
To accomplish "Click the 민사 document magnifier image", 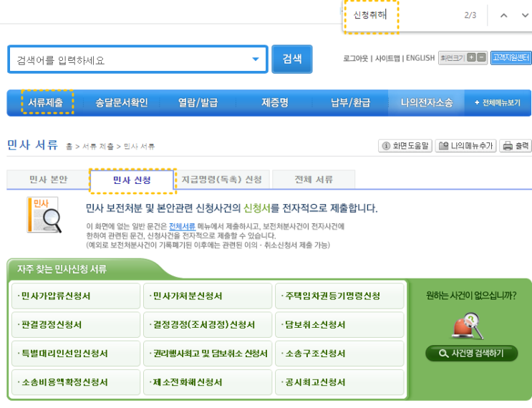I will tap(44, 215).
